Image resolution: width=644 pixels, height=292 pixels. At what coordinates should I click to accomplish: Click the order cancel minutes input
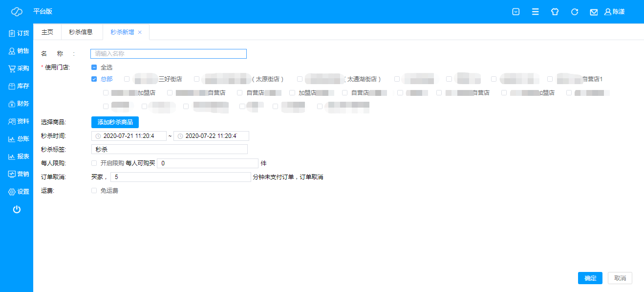pos(181,177)
